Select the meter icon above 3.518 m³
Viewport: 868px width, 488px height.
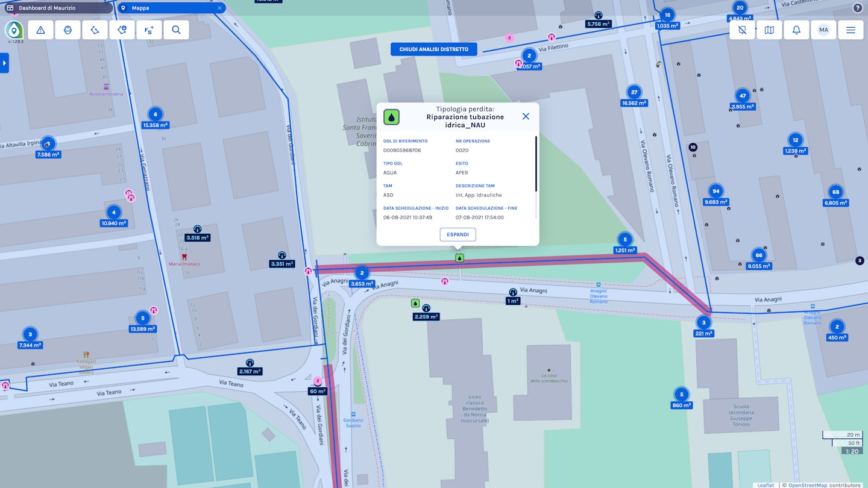point(197,229)
